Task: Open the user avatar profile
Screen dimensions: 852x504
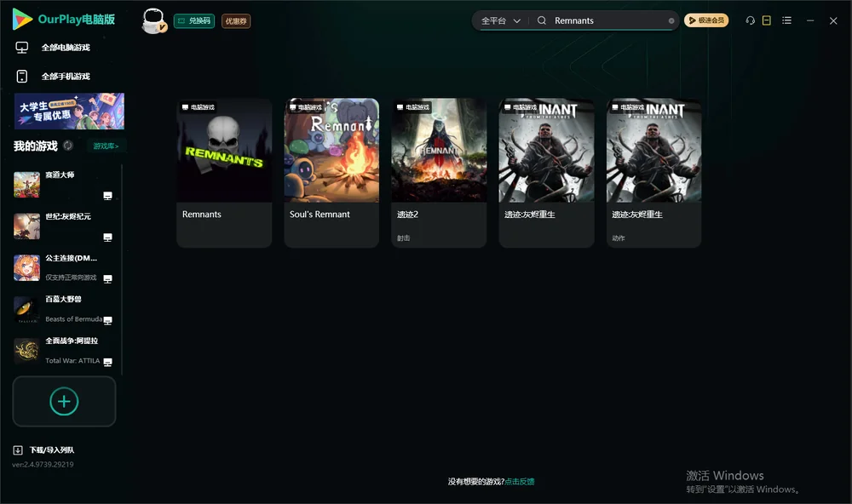Action: point(153,20)
